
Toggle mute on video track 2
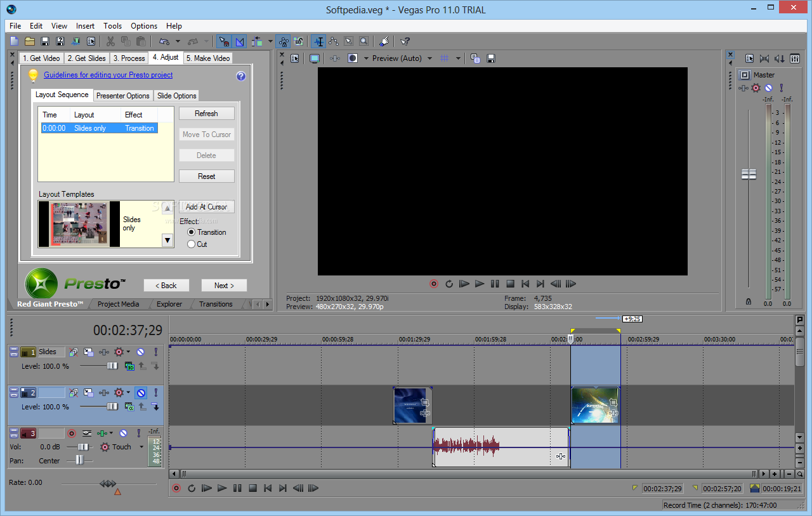click(x=141, y=393)
